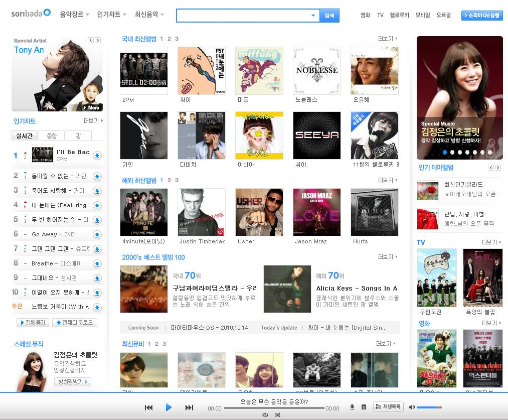Expand 더보기 for the 영화 section
The height and width of the screenshot is (420, 508).
pos(491,323)
